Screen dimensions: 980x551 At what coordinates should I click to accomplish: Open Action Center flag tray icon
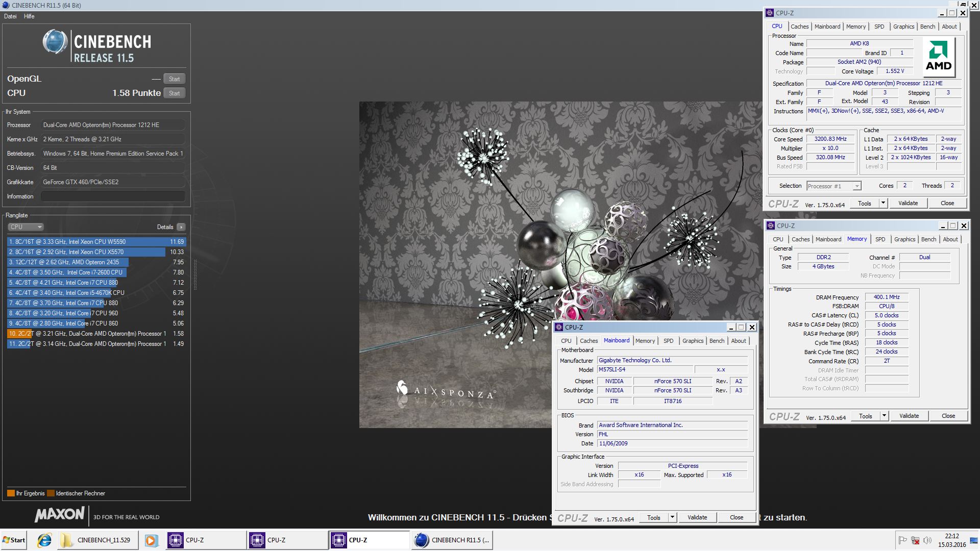coord(902,540)
